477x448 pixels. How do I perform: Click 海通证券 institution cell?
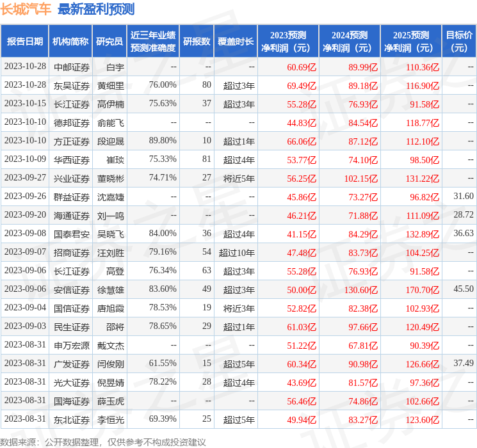tap(72, 216)
